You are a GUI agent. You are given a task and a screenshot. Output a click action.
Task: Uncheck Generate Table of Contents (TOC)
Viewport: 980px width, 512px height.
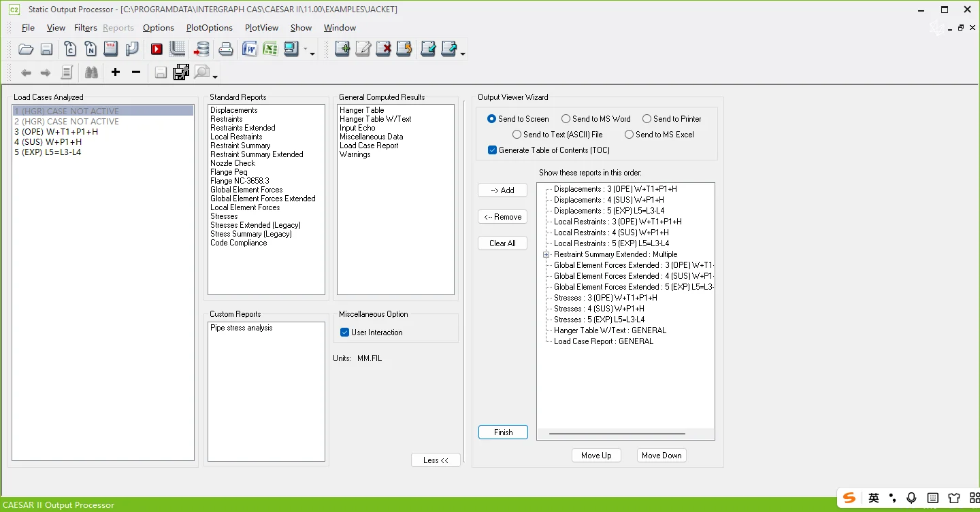coord(492,150)
